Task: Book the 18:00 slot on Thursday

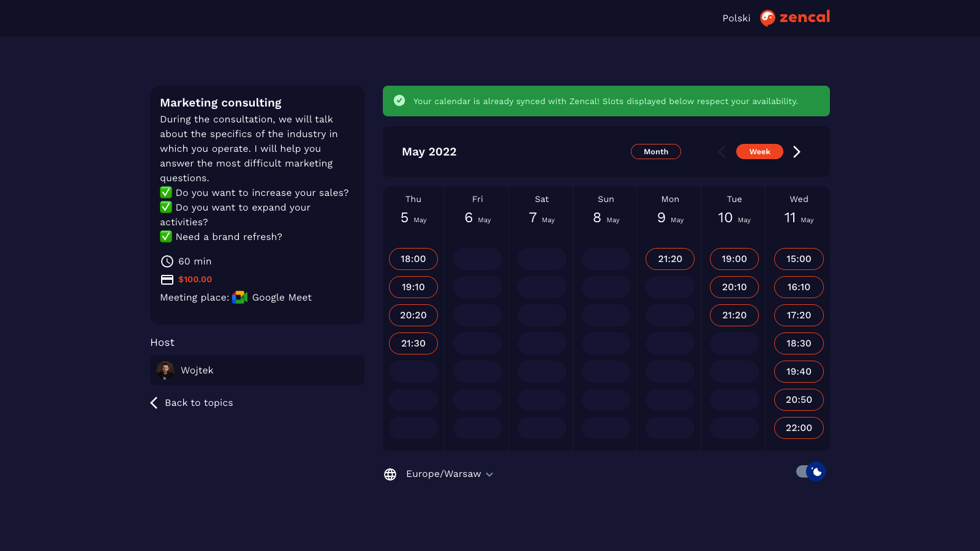Action: pos(413,259)
